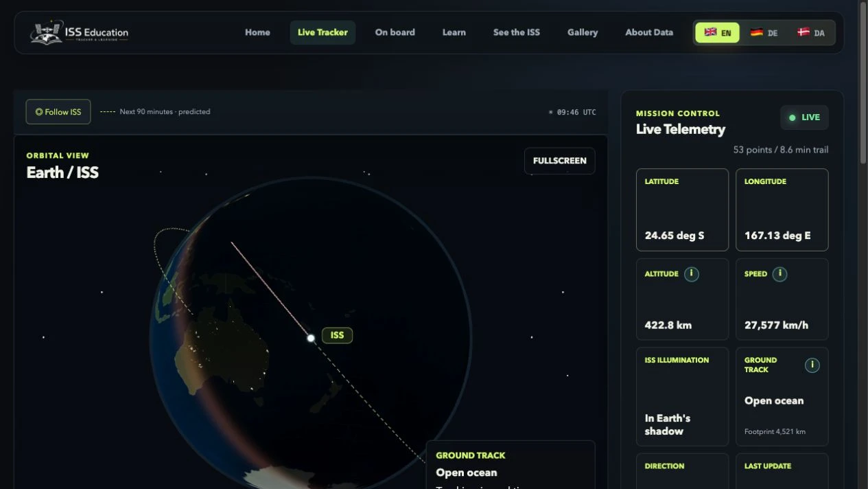Click the Live Telemetry heading
The width and height of the screenshot is (868, 489).
point(680,129)
